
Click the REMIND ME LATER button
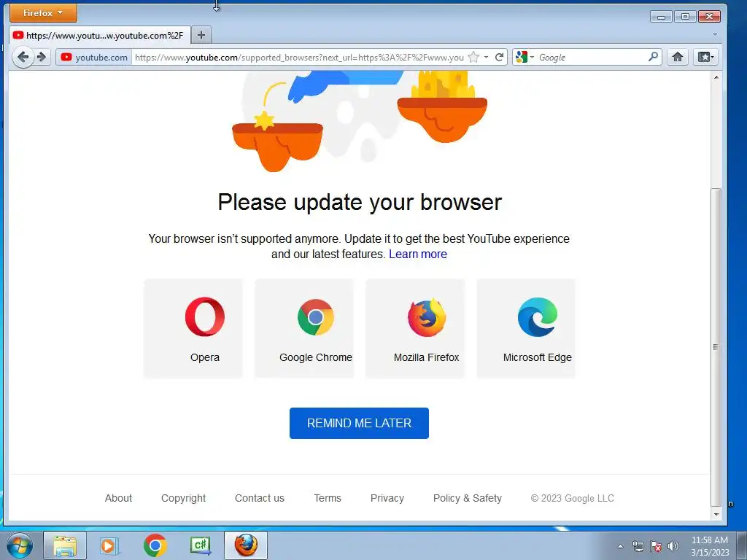coord(359,423)
